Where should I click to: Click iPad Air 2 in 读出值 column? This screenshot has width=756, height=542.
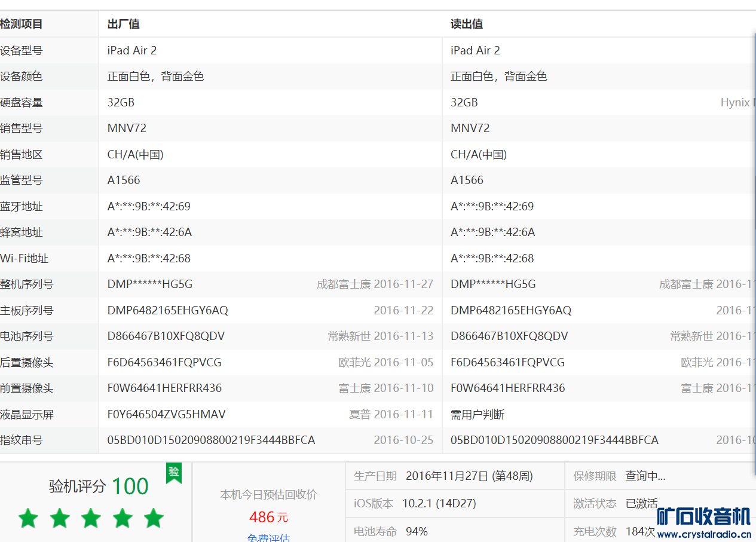click(x=476, y=51)
